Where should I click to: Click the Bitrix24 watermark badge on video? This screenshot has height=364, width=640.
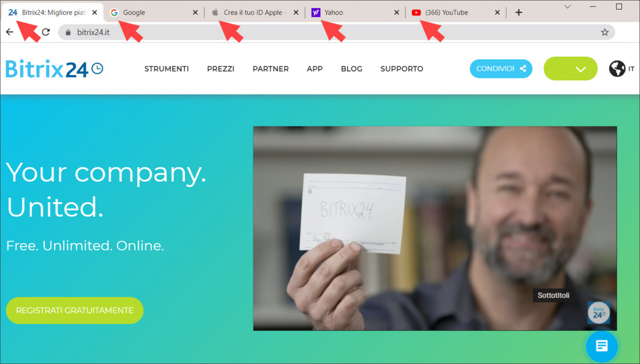[x=598, y=313]
